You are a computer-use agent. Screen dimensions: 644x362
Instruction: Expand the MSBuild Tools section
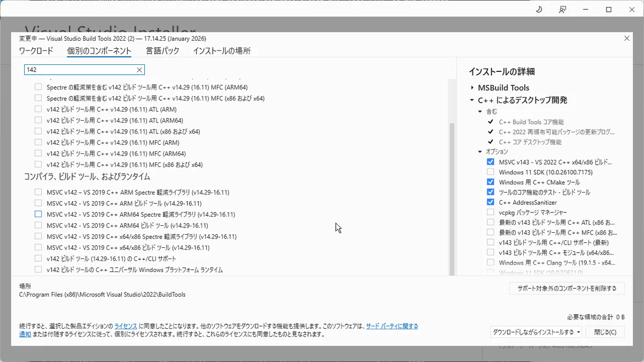[472, 88]
